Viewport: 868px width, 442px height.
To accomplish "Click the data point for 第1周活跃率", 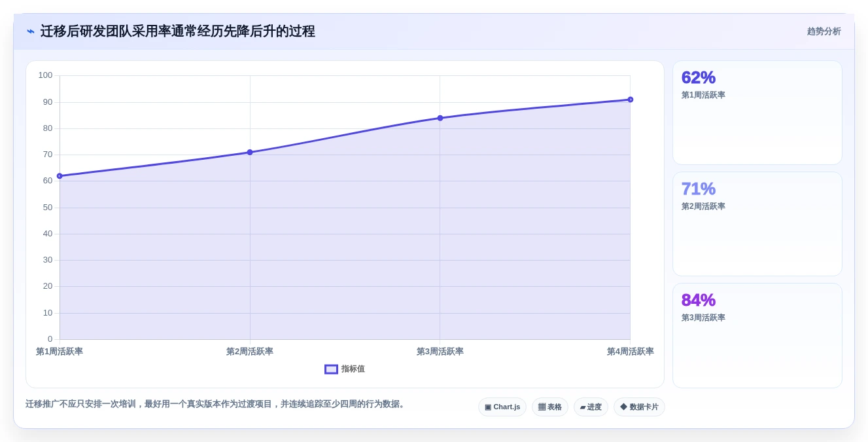I will [60, 176].
